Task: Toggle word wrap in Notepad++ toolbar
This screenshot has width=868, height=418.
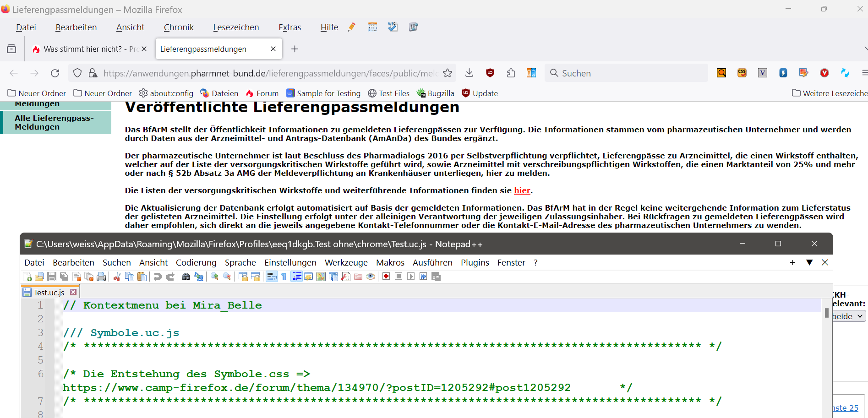Action: (x=272, y=277)
